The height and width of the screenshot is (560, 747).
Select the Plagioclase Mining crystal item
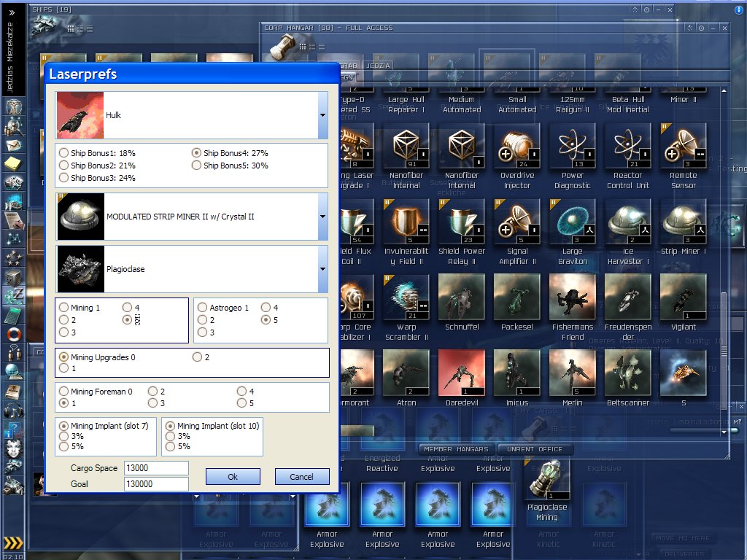(x=547, y=479)
